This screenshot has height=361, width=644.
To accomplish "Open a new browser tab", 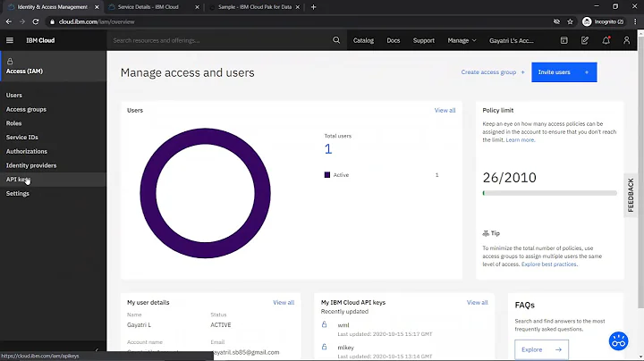I will [313, 7].
